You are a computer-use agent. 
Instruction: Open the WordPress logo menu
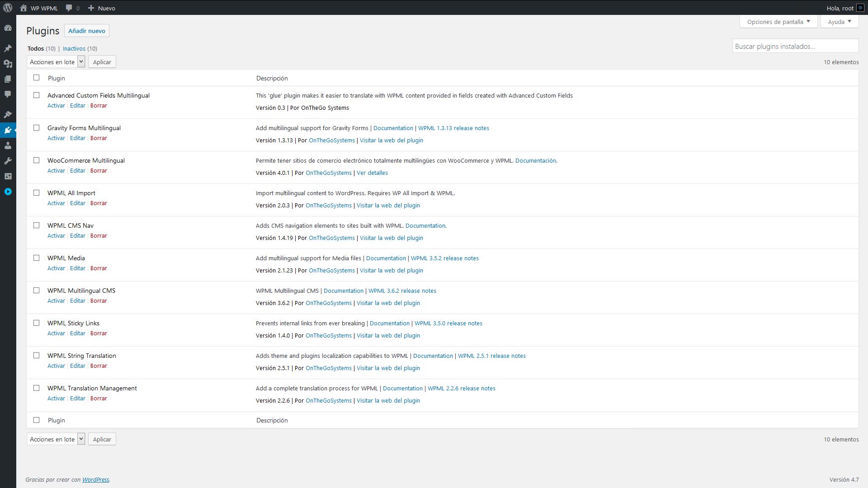(x=8, y=8)
